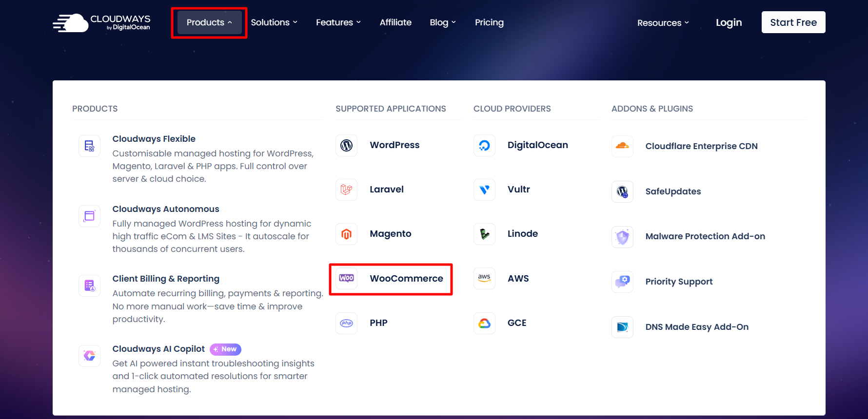Image resolution: width=868 pixels, height=419 pixels.
Task: Open Client Billing & Reporting title link
Action: coord(166,279)
